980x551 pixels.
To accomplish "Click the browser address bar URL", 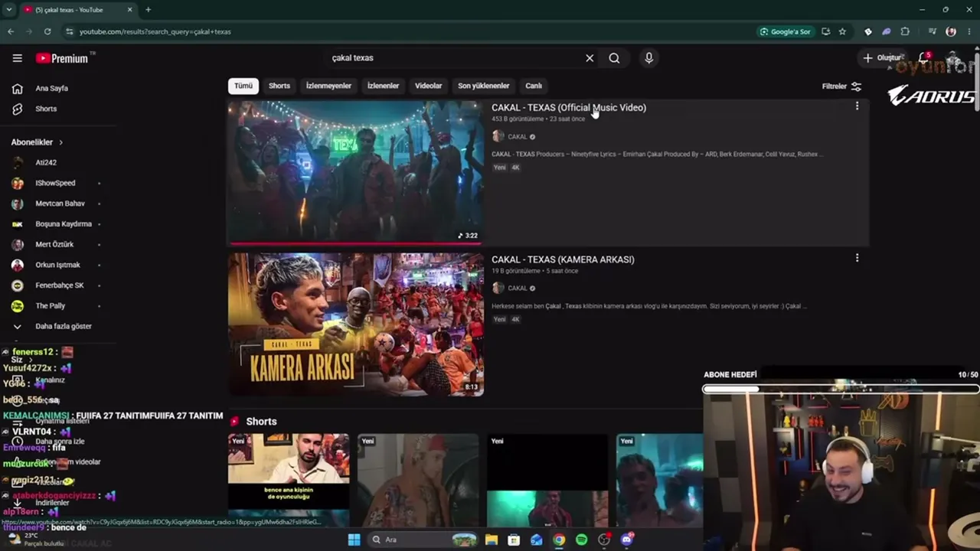I will click(155, 31).
